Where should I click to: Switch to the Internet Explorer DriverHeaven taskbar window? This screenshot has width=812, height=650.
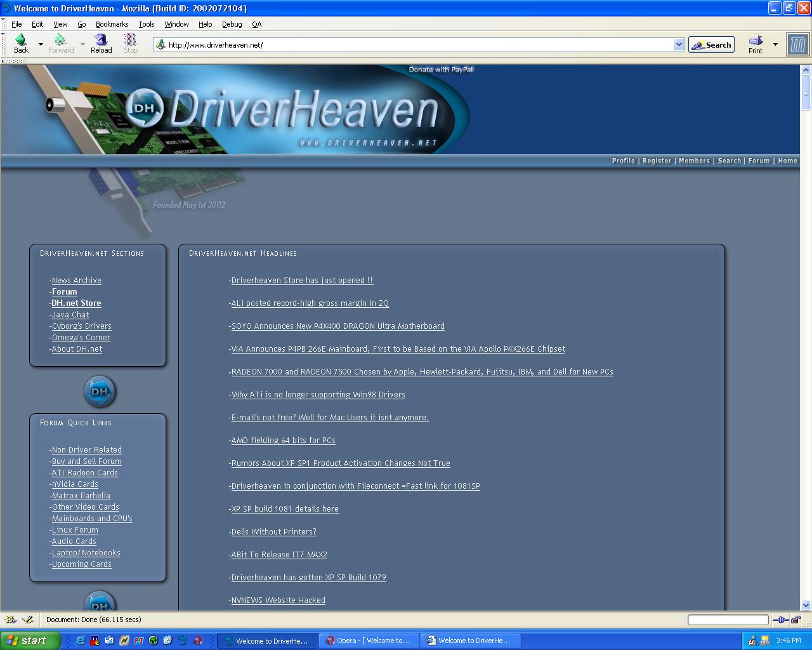coord(470,640)
